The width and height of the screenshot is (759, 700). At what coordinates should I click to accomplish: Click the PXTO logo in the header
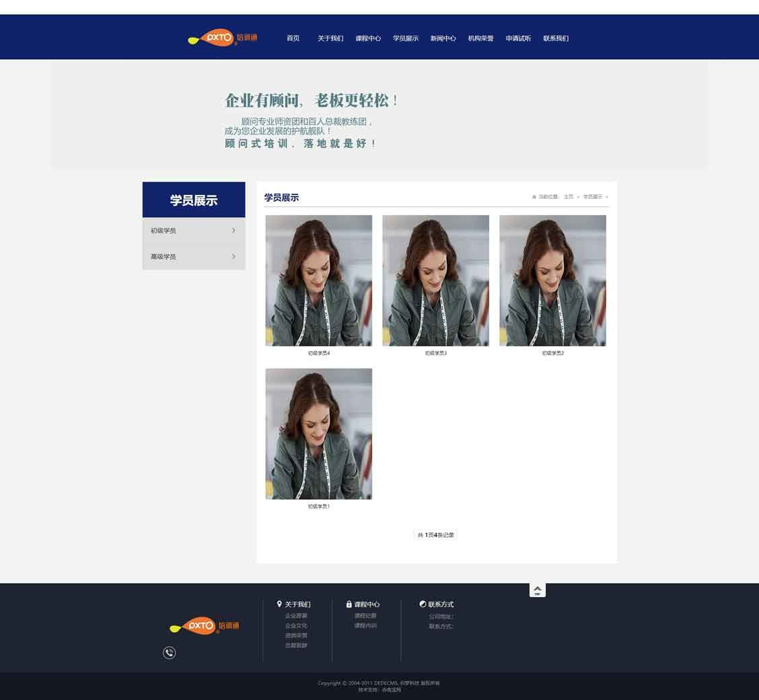click(222, 38)
